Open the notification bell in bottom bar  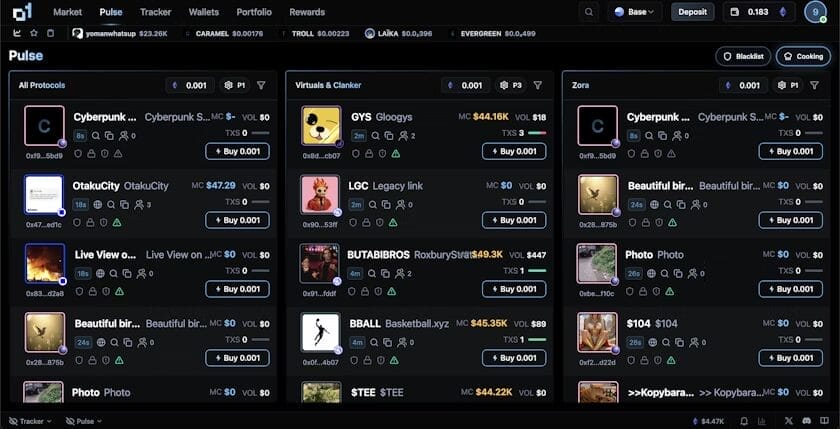pos(744,421)
